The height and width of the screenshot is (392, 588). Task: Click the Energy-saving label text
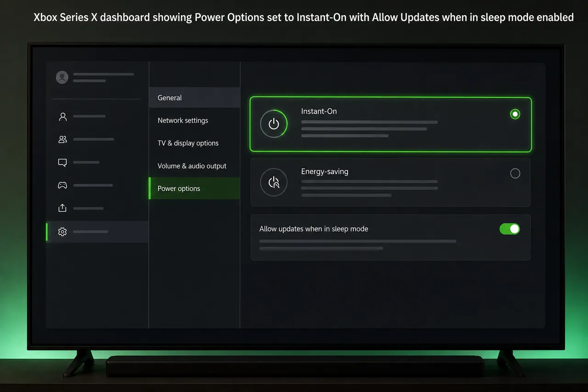coord(325,171)
